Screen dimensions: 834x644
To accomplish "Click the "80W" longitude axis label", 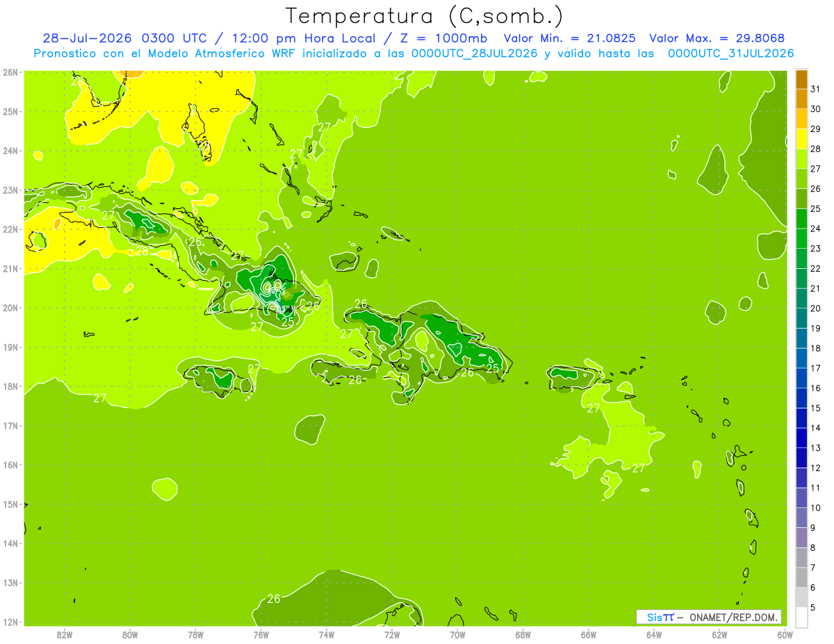I will [x=130, y=635].
